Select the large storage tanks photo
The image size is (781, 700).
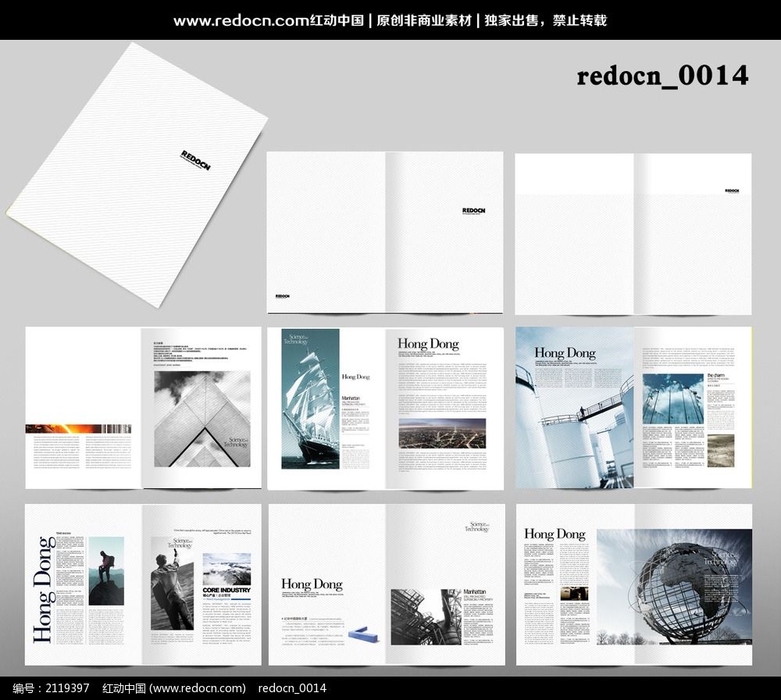pos(574,408)
